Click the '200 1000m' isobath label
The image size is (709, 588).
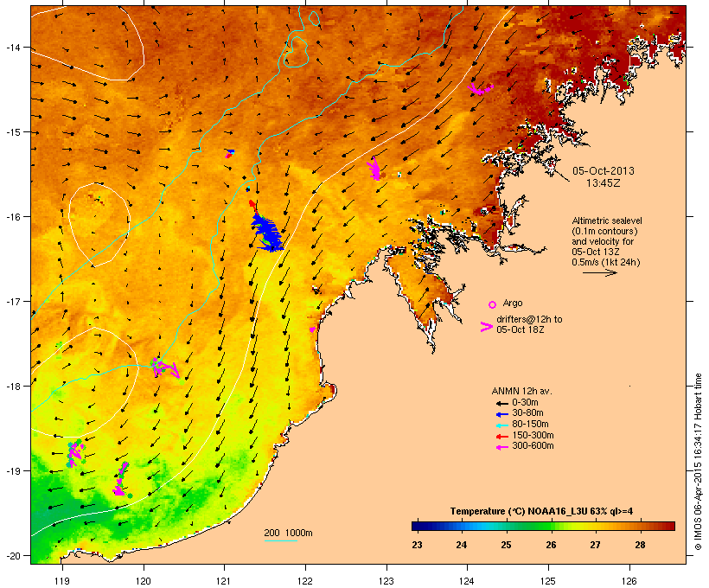(288, 533)
